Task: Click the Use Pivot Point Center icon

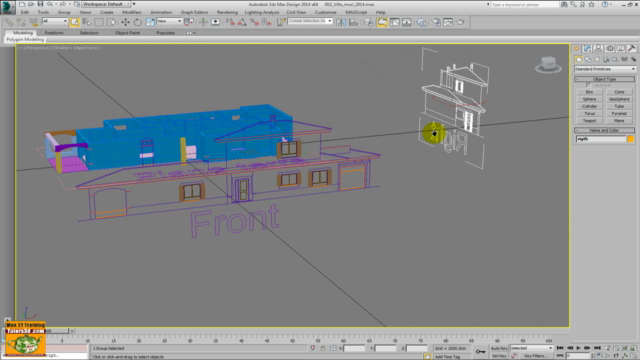Action: (x=189, y=22)
